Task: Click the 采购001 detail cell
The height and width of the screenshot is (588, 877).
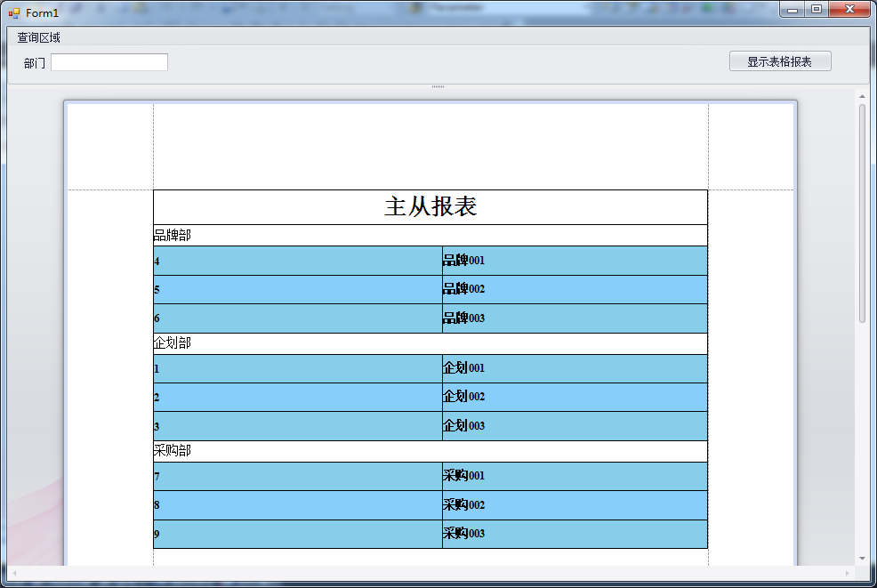Action: 574,476
